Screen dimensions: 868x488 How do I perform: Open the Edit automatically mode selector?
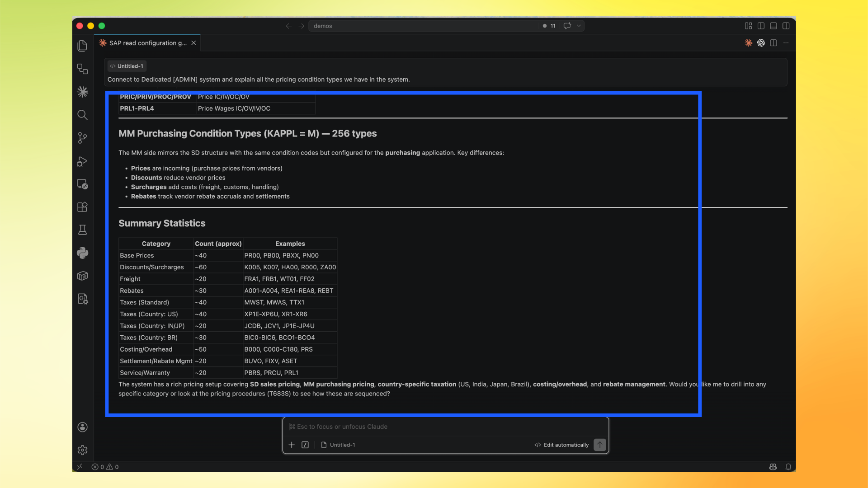561,445
